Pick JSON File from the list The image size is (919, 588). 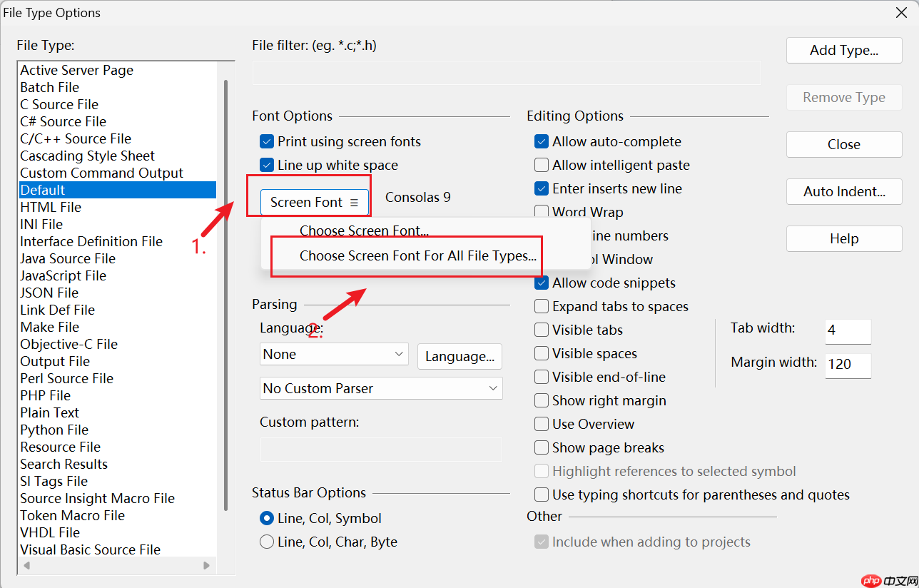coord(49,293)
